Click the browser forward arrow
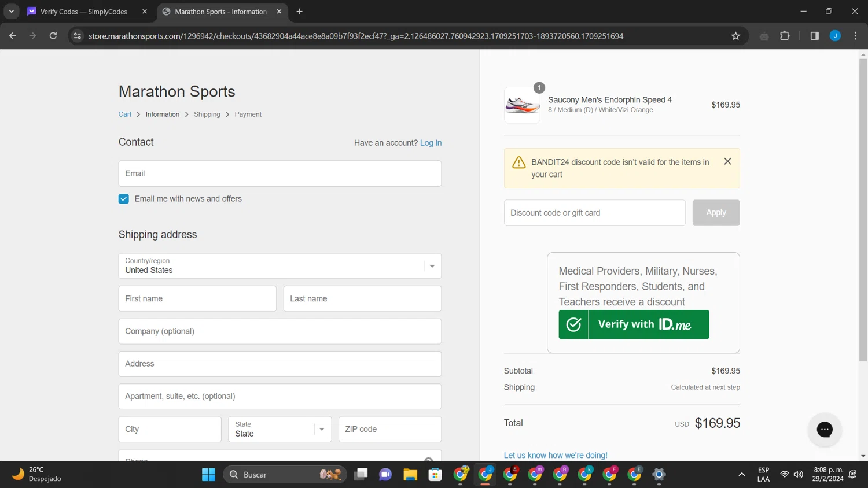Viewport: 868px width, 488px height. click(x=32, y=36)
